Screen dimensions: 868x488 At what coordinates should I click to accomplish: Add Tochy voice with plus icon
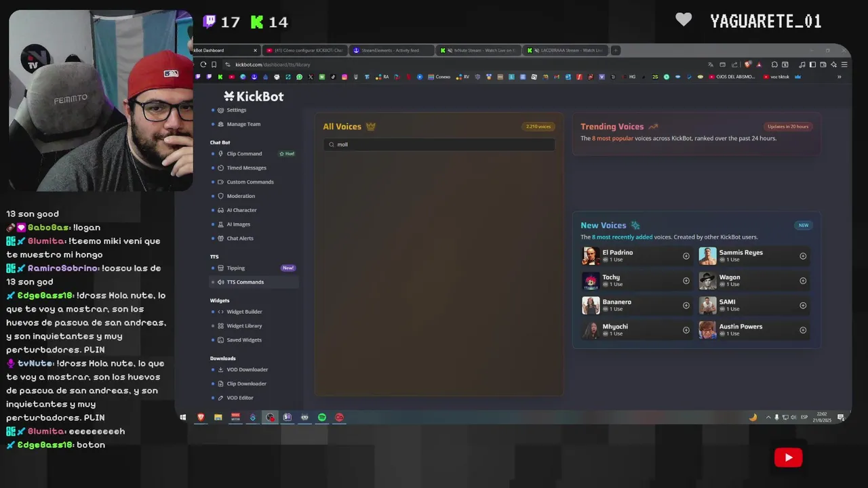point(686,281)
